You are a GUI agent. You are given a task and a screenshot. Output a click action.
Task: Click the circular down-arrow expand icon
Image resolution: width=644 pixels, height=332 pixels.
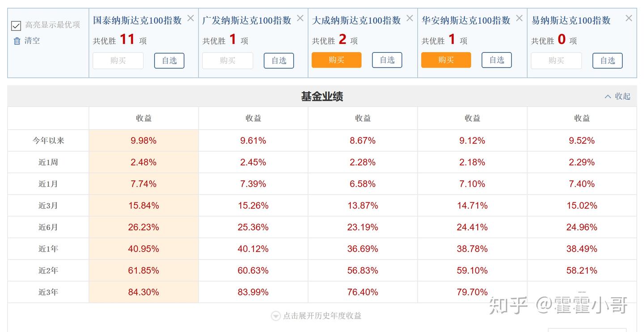click(275, 315)
